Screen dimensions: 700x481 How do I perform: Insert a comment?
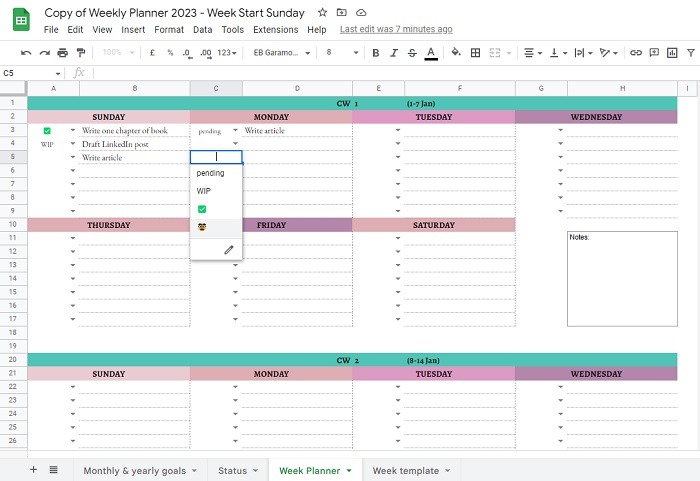[x=654, y=53]
